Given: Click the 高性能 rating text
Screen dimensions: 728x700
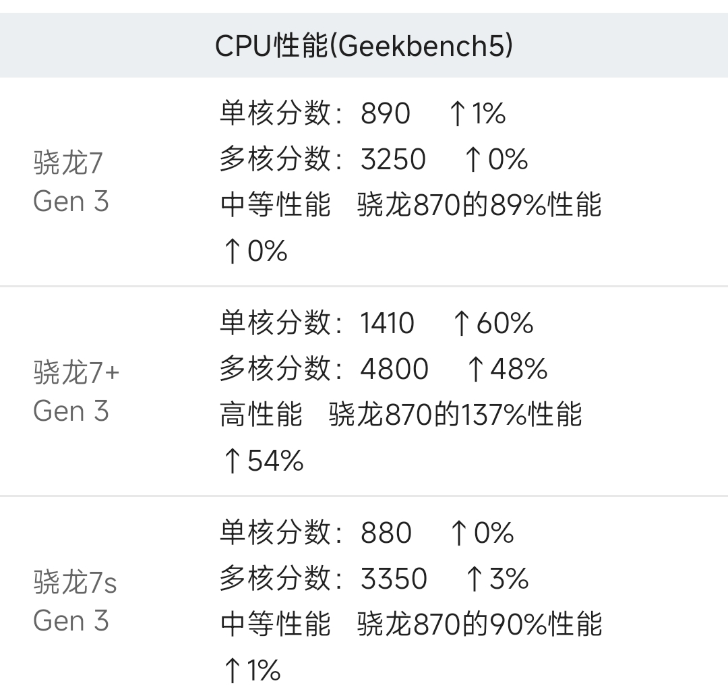Looking at the screenshot, I should click(261, 415).
